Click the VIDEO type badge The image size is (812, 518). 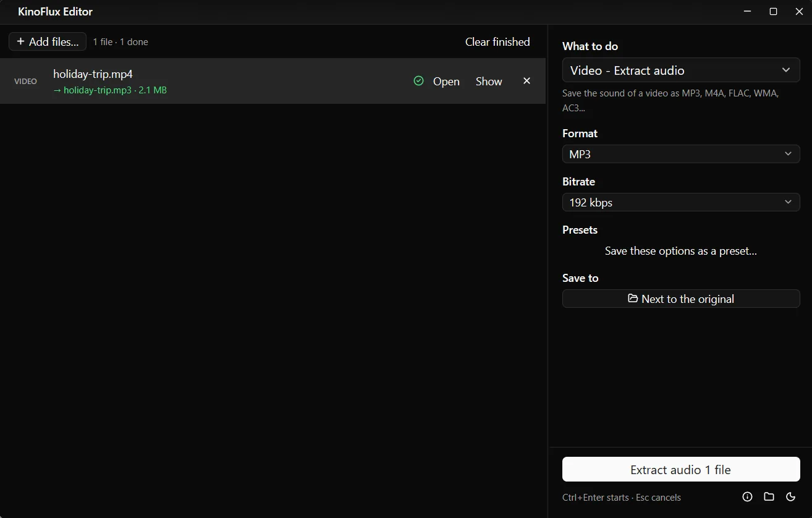click(x=25, y=81)
